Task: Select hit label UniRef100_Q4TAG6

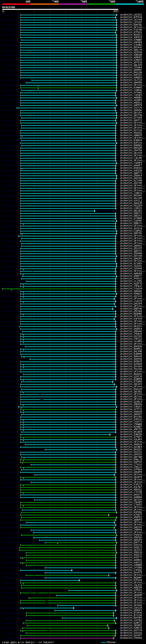Action: click(x=131, y=605)
